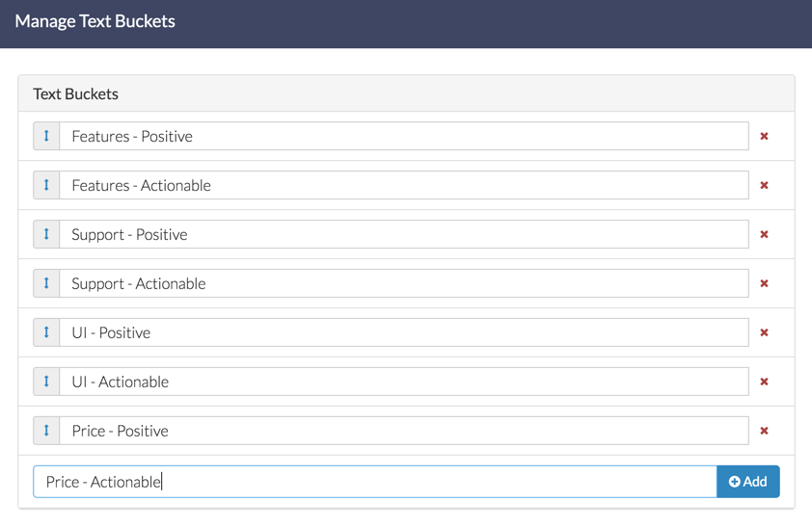This screenshot has height=528, width=812.
Task: Delete the Price - Positive bucket
Action: [764, 432]
